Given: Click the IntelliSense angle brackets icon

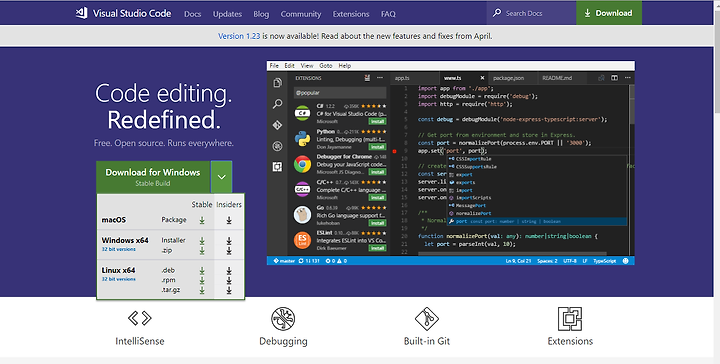Looking at the screenshot, I should (x=140, y=318).
